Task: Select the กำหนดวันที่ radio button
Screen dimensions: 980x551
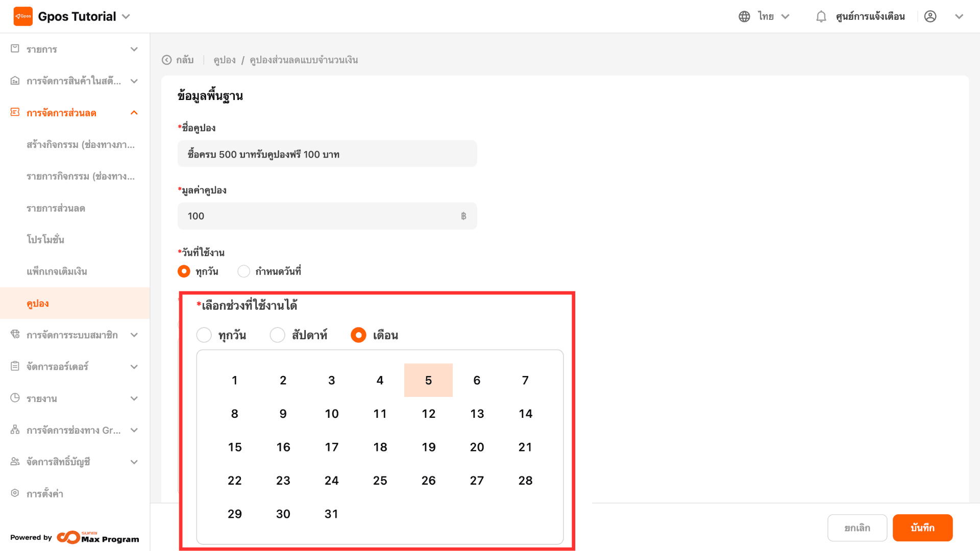Action: (x=244, y=271)
